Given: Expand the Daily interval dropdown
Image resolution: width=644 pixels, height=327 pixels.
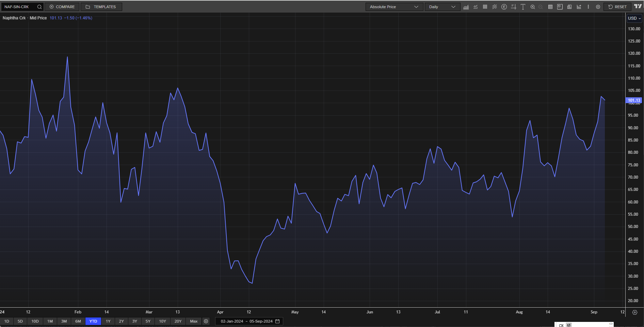Looking at the screenshot, I should coord(442,7).
